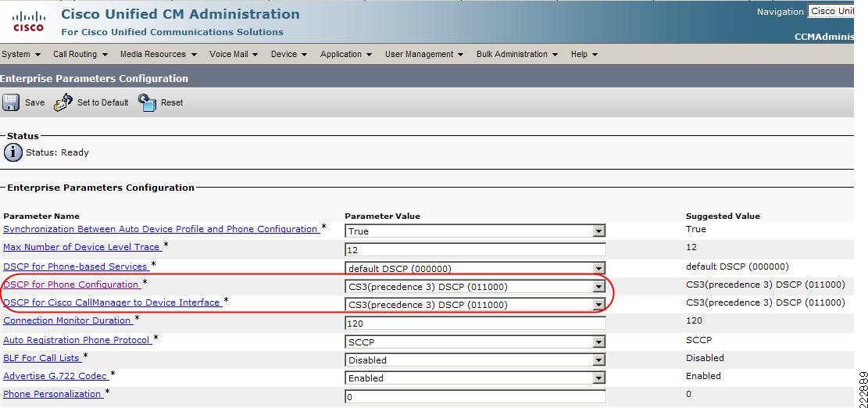Click suggested value 120 text
This screenshot has width=868, height=408.
click(694, 320)
